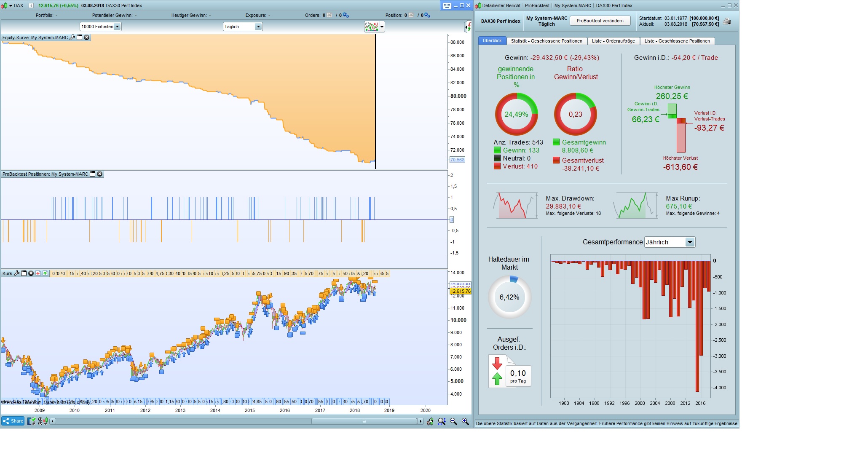Viewport: 868px width, 463px height.
Task: Close the ProBacktest Positionen panel
Action: 100,174
